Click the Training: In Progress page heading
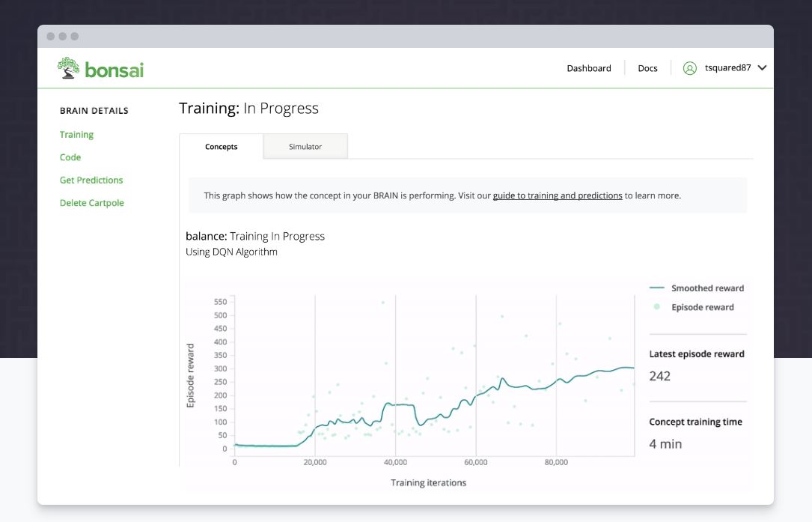 tap(248, 108)
